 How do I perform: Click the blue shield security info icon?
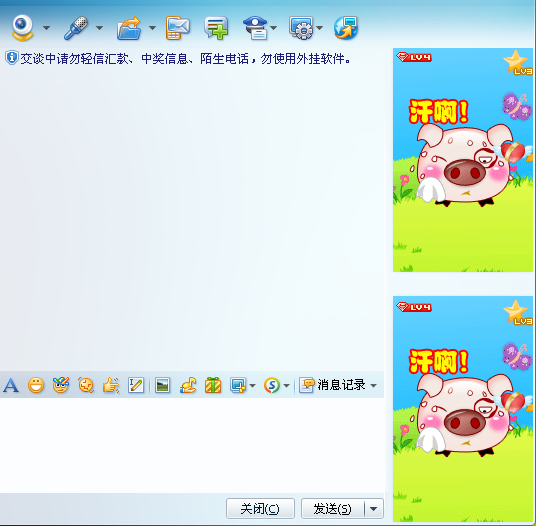pyautogui.click(x=11, y=58)
